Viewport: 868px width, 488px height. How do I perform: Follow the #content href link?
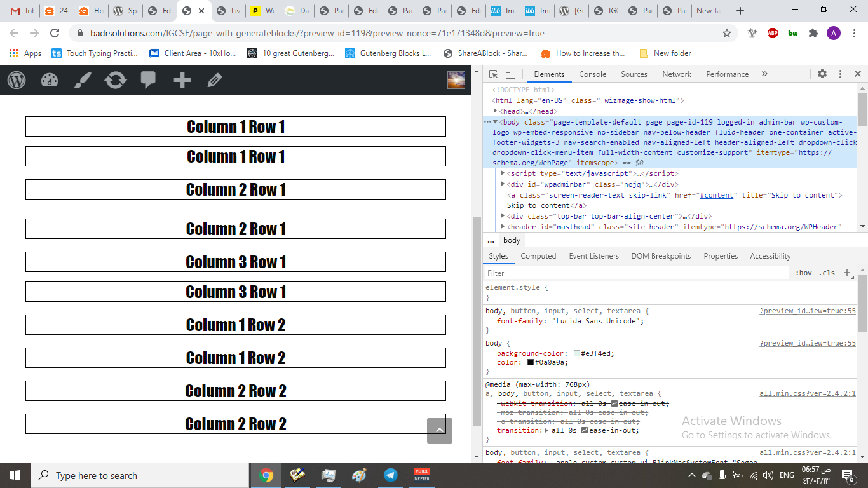point(716,195)
